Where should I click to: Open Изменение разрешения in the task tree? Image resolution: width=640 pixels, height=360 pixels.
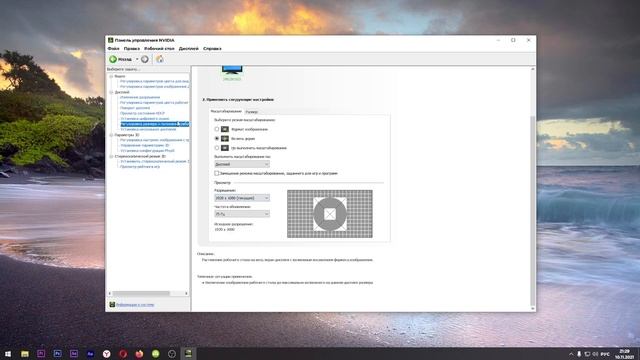(x=140, y=98)
